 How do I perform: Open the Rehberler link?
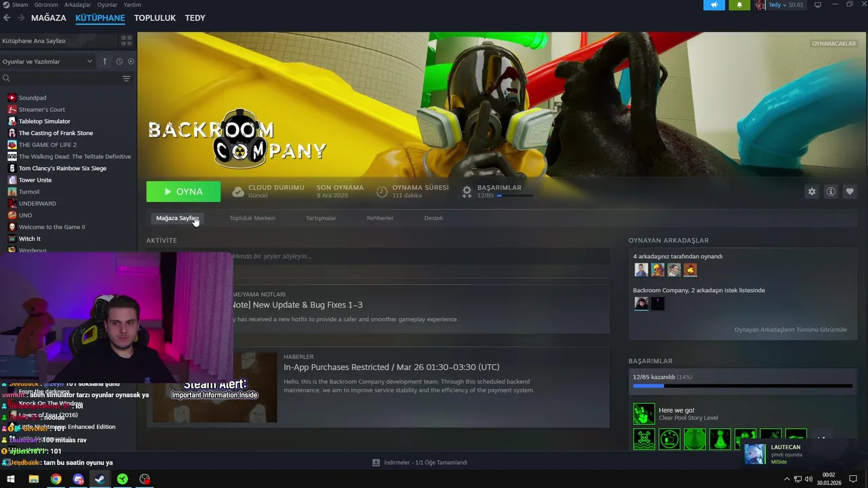coord(380,218)
